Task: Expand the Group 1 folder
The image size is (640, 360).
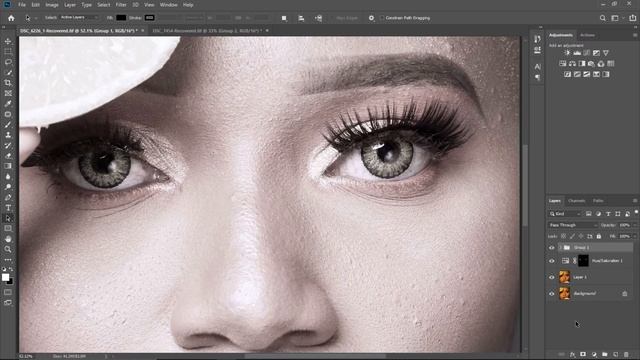Action: (x=560, y=248)
